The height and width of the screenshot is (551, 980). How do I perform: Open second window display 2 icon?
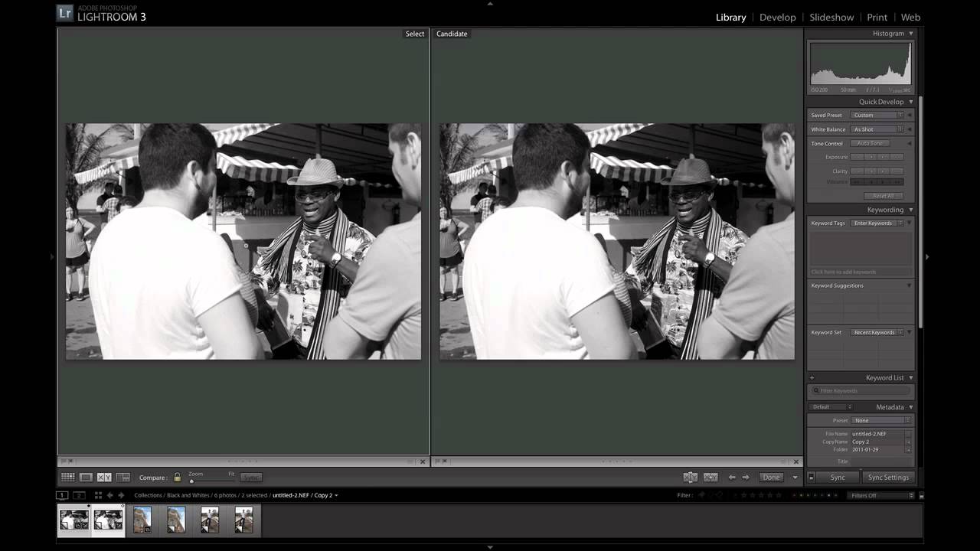point(78,495)
